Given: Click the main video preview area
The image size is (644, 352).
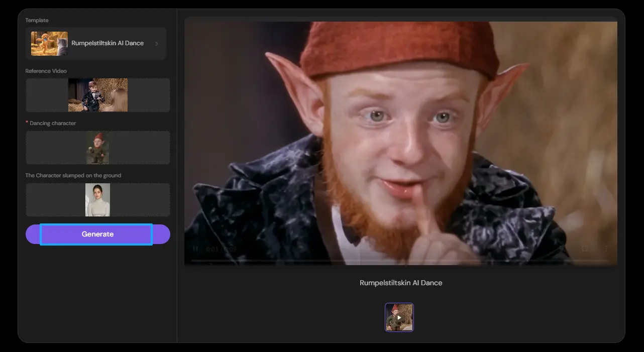Looking at the screenshot, I should (401, 143).
